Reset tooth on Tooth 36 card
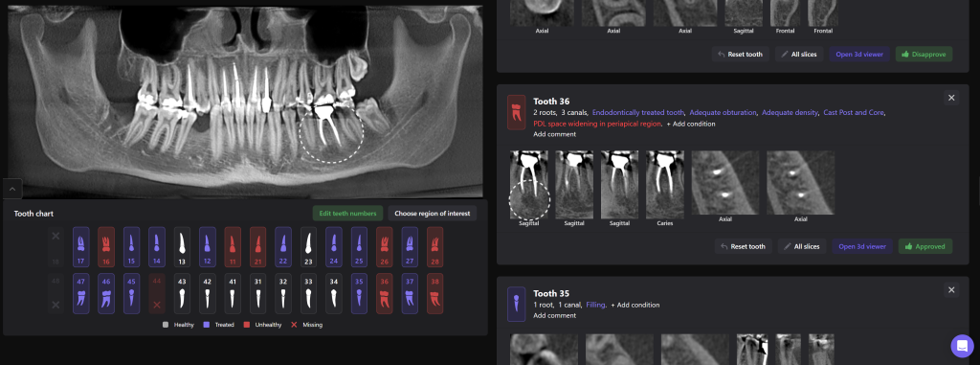The width and height of the screenshot is (980, 365). pyautogui.click(x=743, y=246)
